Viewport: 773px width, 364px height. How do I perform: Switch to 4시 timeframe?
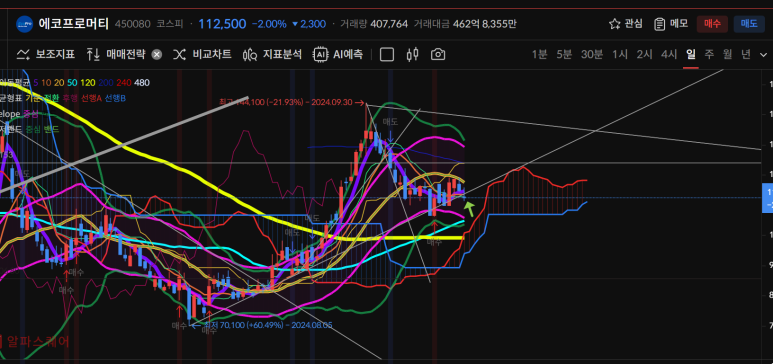(x=669, y=54)
